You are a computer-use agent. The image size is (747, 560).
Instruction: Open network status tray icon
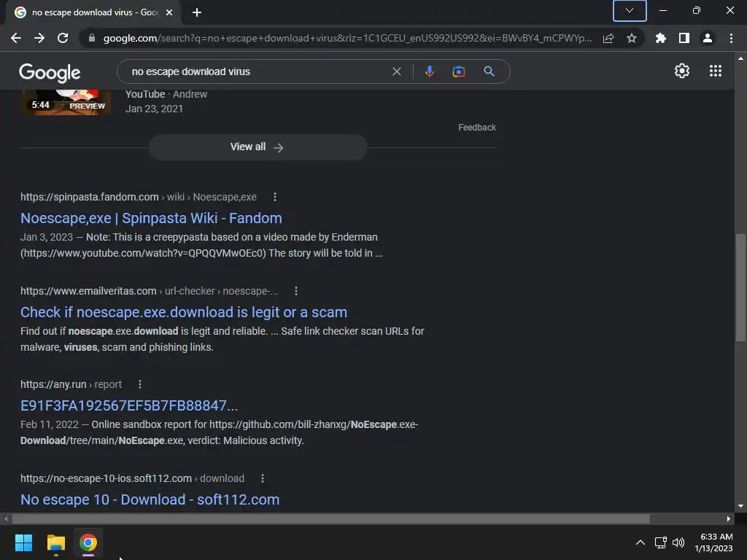(660, 542)
